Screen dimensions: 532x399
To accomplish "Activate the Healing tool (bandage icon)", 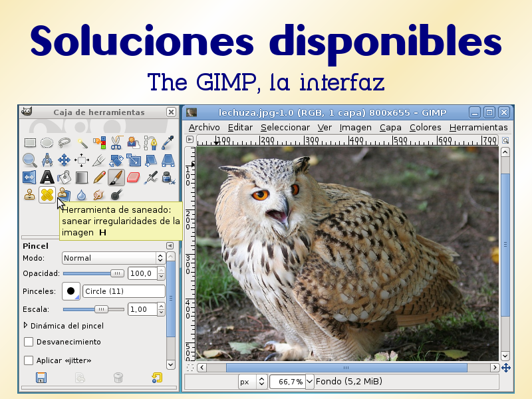I will point(48,195).
